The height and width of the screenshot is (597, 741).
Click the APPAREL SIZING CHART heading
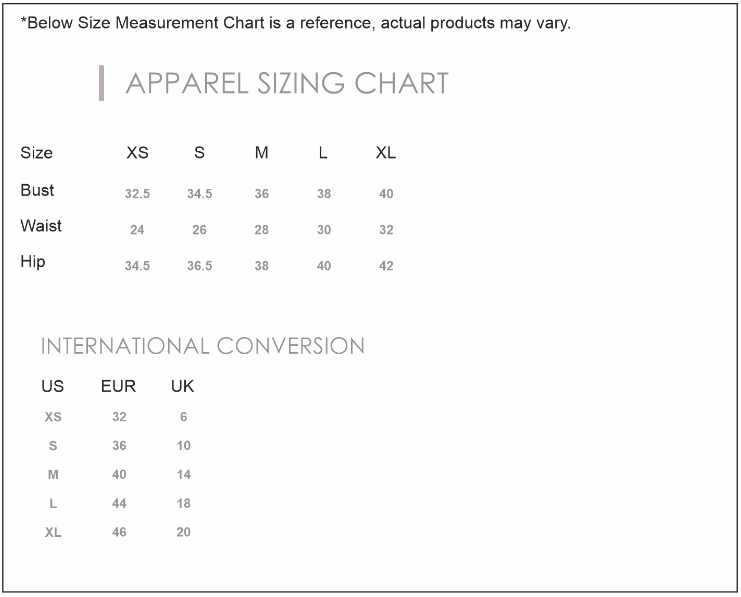coord(287,83)
